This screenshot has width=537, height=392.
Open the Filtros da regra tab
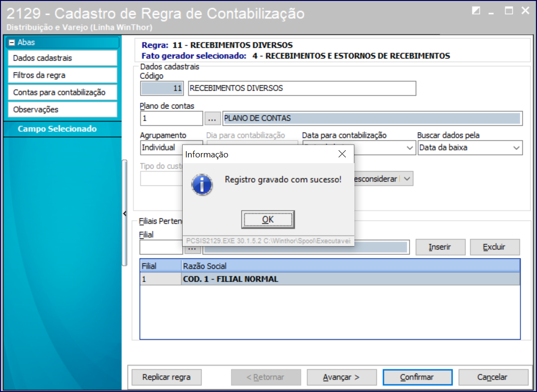(62, 75)
